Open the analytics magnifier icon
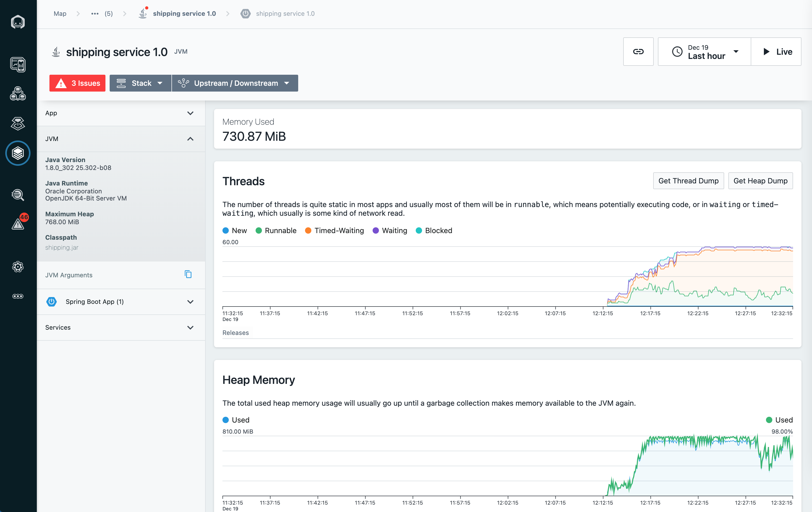The image size is (812, 512). (x=18, y=195)
